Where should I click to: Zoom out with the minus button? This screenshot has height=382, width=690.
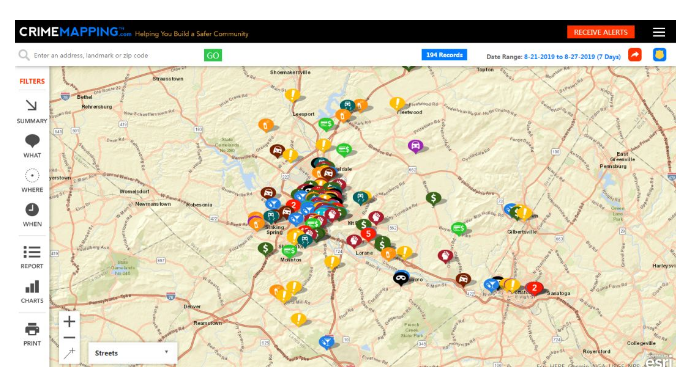tap(69, 338)
